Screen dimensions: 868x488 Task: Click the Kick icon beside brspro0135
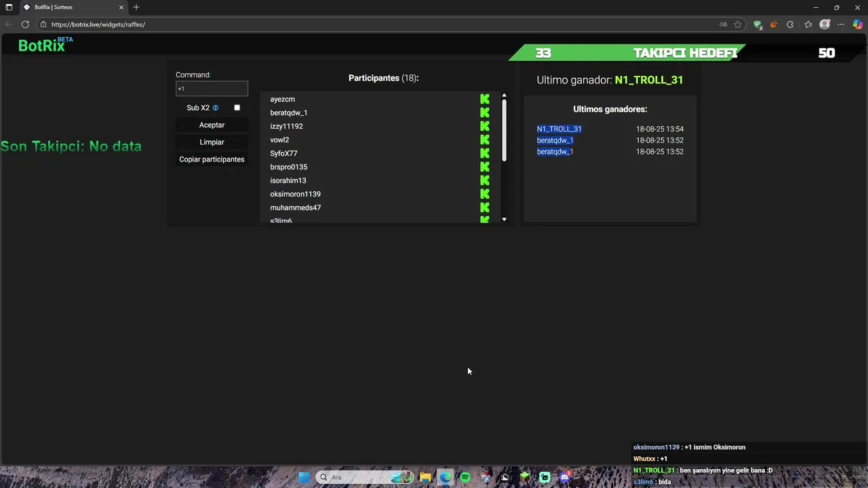(x=485, y=167)
